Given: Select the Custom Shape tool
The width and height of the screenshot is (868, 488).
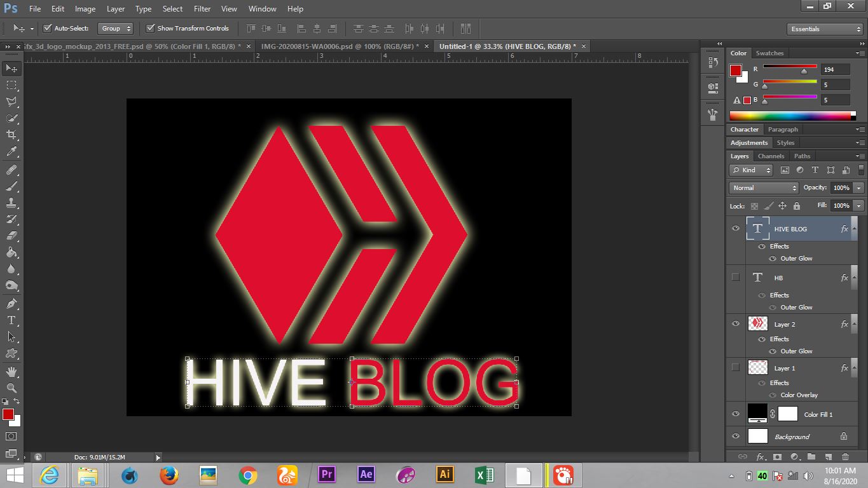Looking at the screenshot, I should tap(11, 353).
